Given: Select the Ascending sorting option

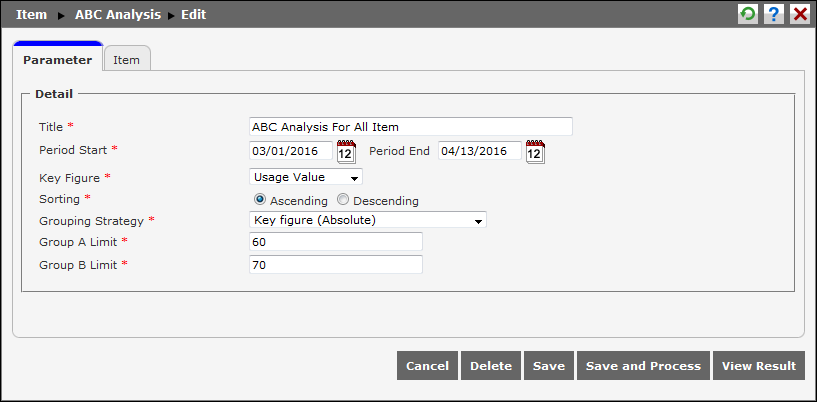Looking at the screenshot, I should point(259,199).
